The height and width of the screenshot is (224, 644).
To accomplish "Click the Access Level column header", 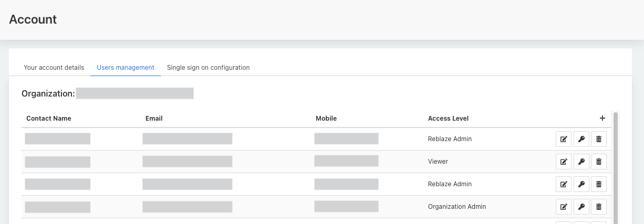I will click(x=448, y=119).
